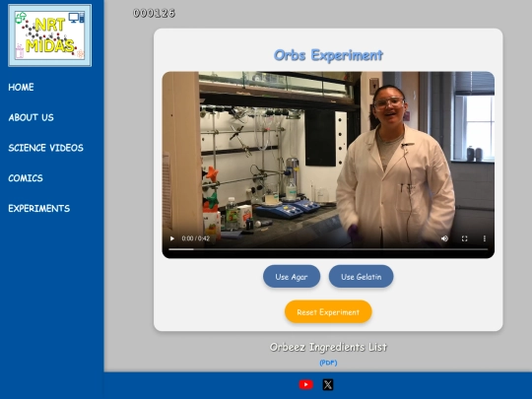The width and height of the screenshot is (532, 399).
Task: Play the Orbs Experiment video
Action: pyautogui.click(x=172, y=238)
